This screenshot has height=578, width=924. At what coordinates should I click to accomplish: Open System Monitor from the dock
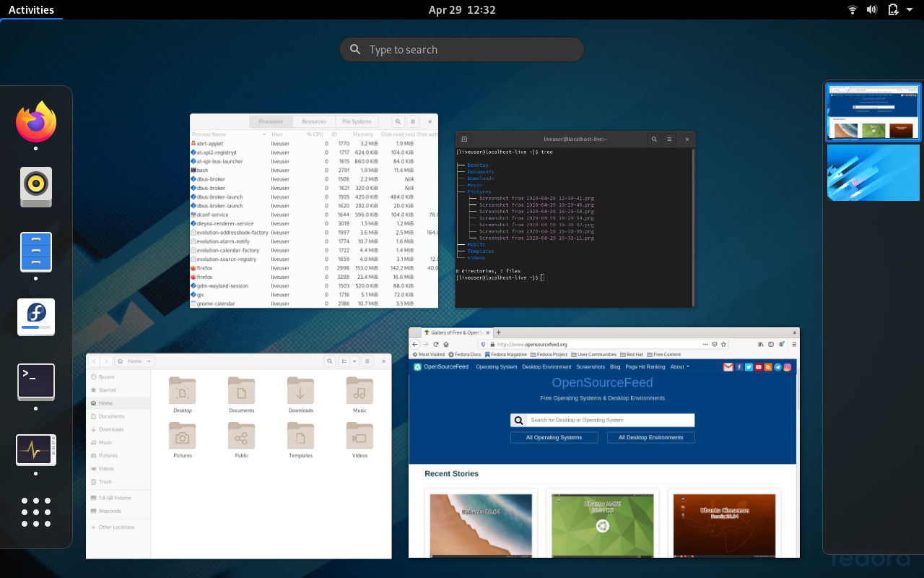[36, 449]
